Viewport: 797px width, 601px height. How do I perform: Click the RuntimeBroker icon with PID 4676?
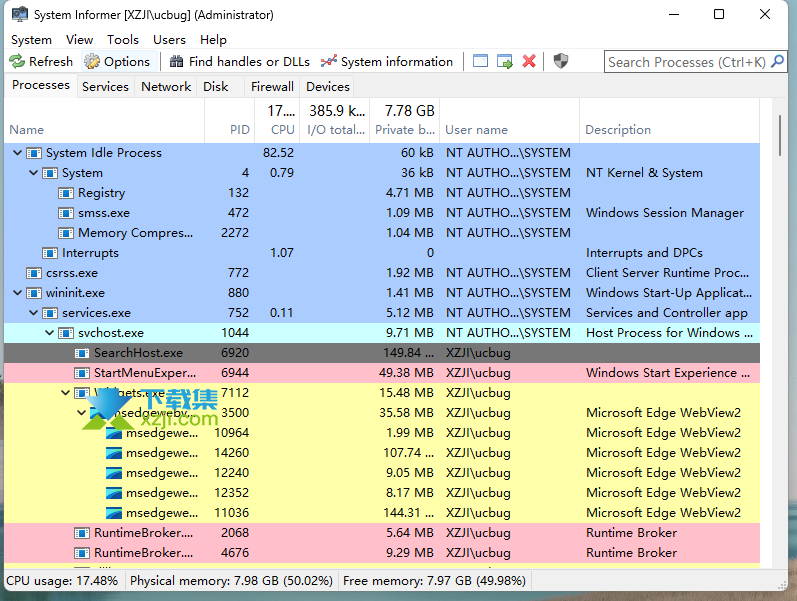tap(82, 553)
